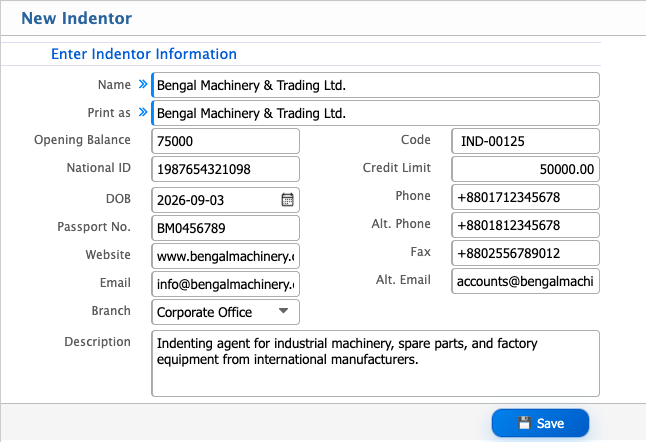Screen dimensions: 646x442
Task: Select the National ID field
Action: (225, 169)
